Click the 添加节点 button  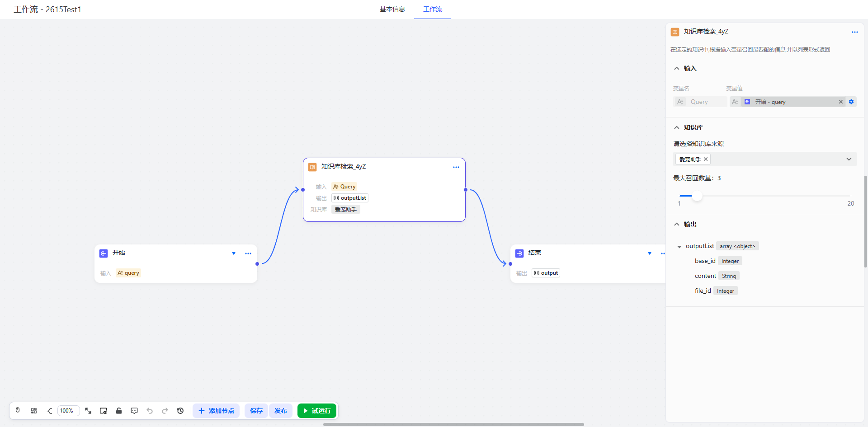(x=217, y=411)
